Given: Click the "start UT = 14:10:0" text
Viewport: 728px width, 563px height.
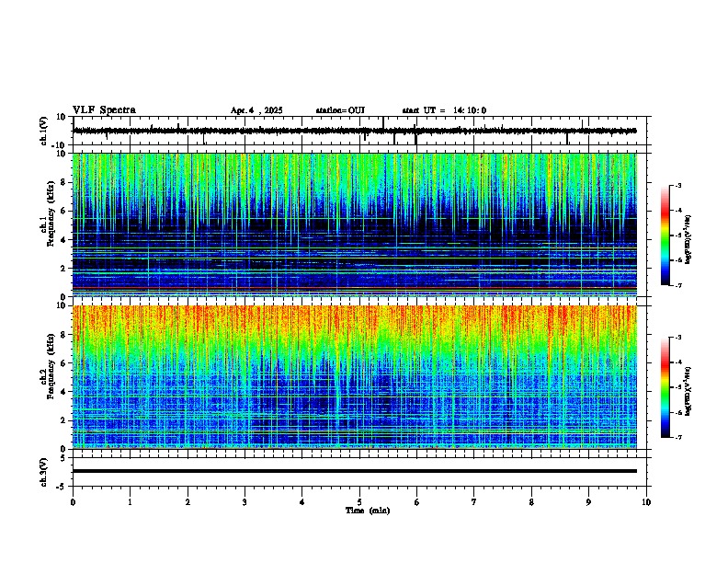Looking at the screenshot, I should click(x=444, y=110).
